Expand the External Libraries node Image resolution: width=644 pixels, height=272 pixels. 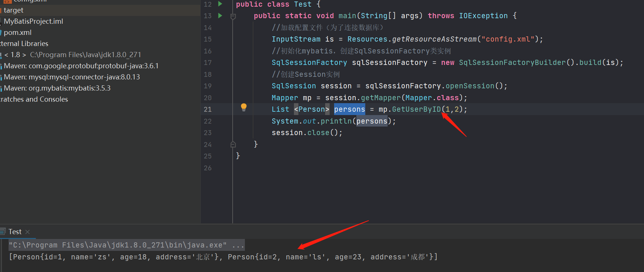point(24,44)
